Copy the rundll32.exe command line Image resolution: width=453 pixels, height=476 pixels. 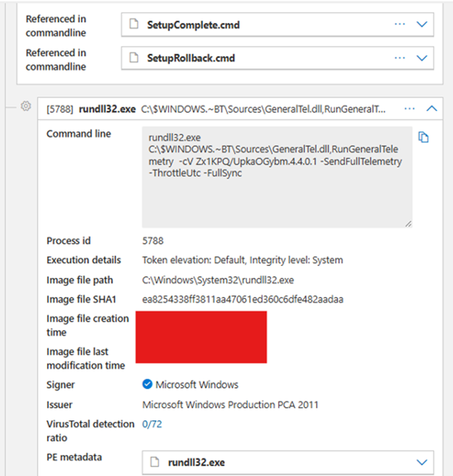(x=424, y=137)
